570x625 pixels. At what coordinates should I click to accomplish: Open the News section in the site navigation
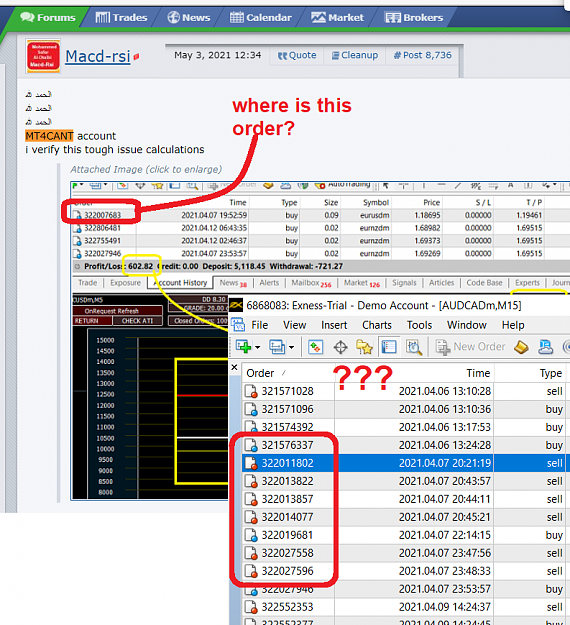point(189,18)
